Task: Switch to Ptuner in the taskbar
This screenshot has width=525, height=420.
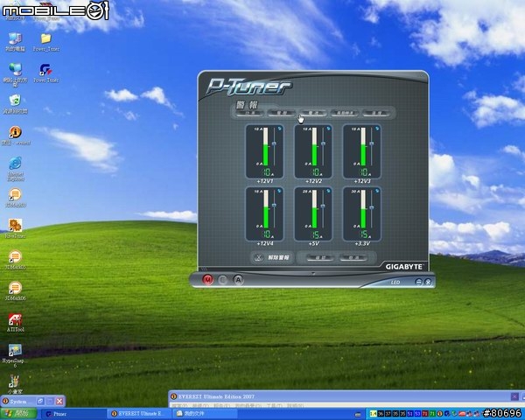Action: click(73, 414)
